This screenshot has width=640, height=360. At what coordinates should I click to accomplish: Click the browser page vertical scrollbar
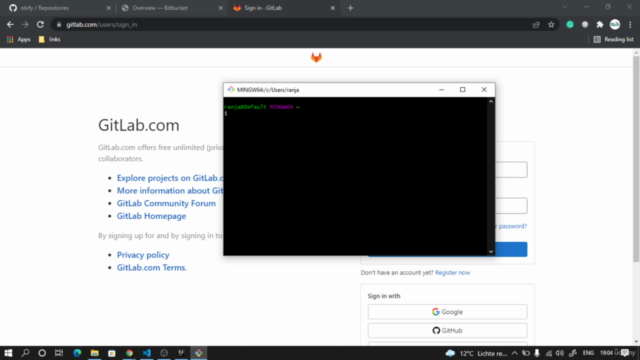click(x=636, y=159)
